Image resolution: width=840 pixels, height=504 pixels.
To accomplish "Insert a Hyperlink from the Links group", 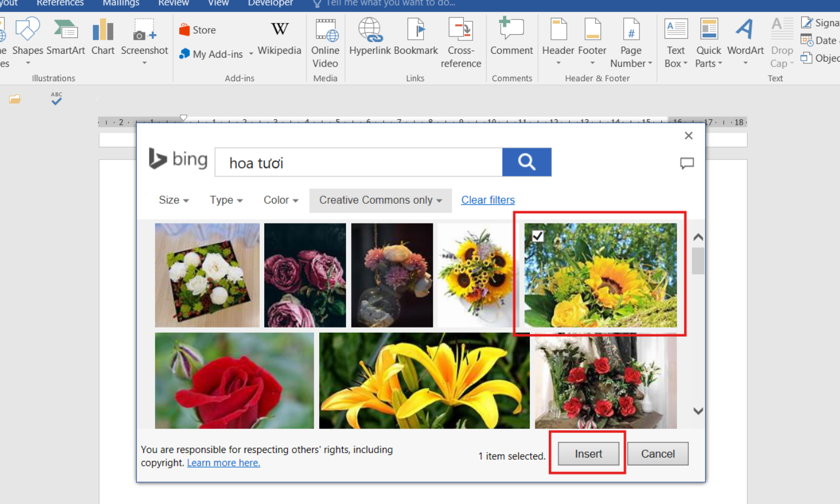I will (370, 37).
